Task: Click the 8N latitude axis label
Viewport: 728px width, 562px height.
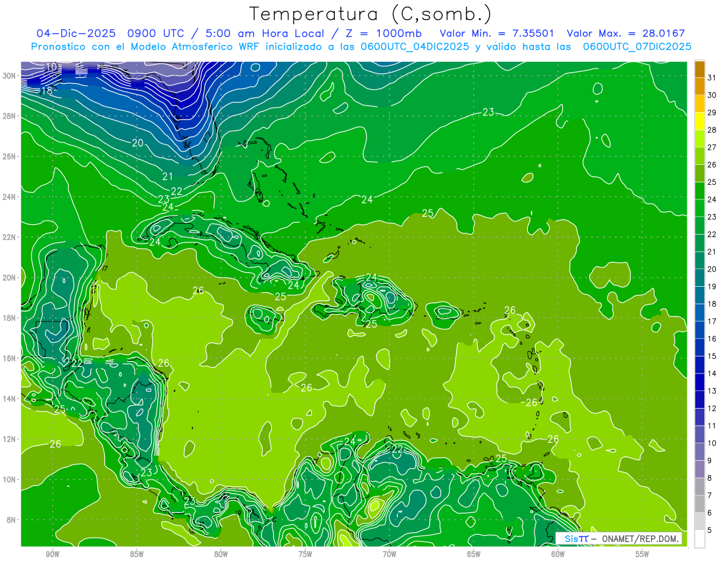Action: [10, 520]
